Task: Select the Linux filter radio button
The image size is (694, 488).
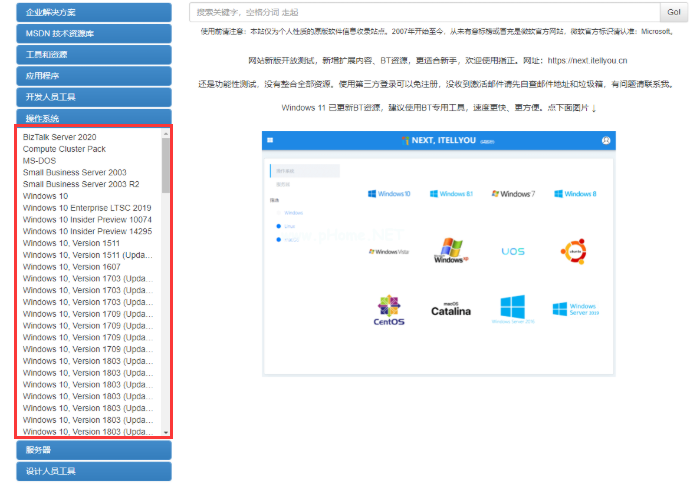Action: pyautogui.click(x=278, y=226)
